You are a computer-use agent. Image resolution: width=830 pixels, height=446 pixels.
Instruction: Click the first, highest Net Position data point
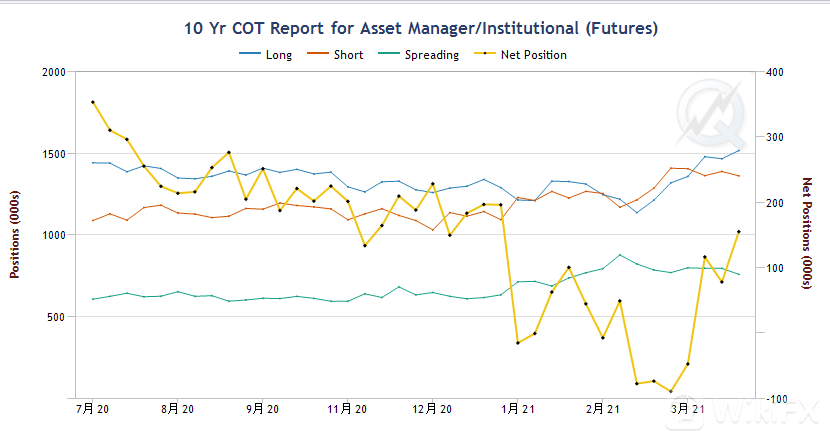[93, 102]
